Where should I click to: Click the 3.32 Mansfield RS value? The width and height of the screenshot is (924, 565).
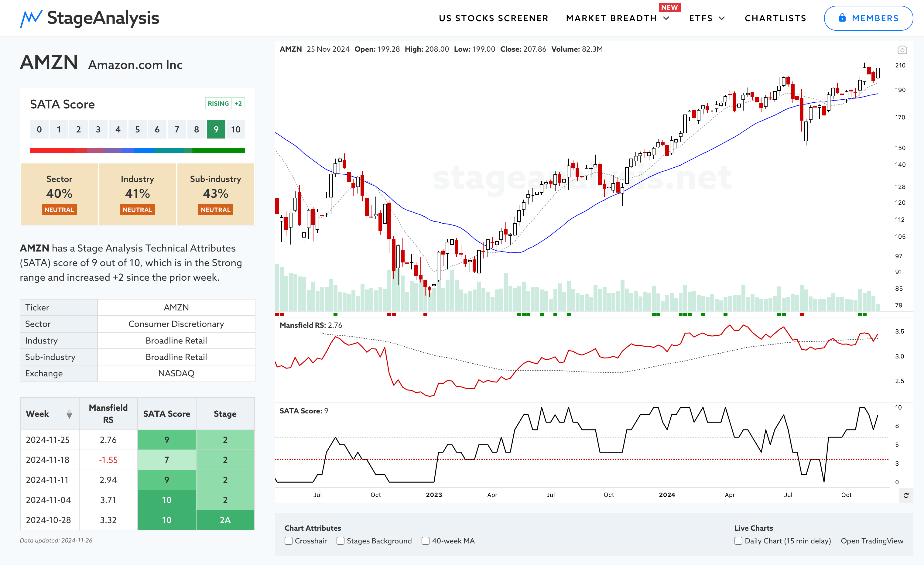click(x=108, y=520)
